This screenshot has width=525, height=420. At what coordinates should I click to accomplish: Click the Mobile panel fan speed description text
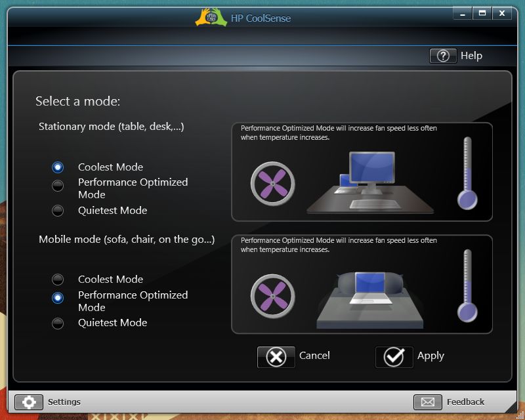(339, 245)
